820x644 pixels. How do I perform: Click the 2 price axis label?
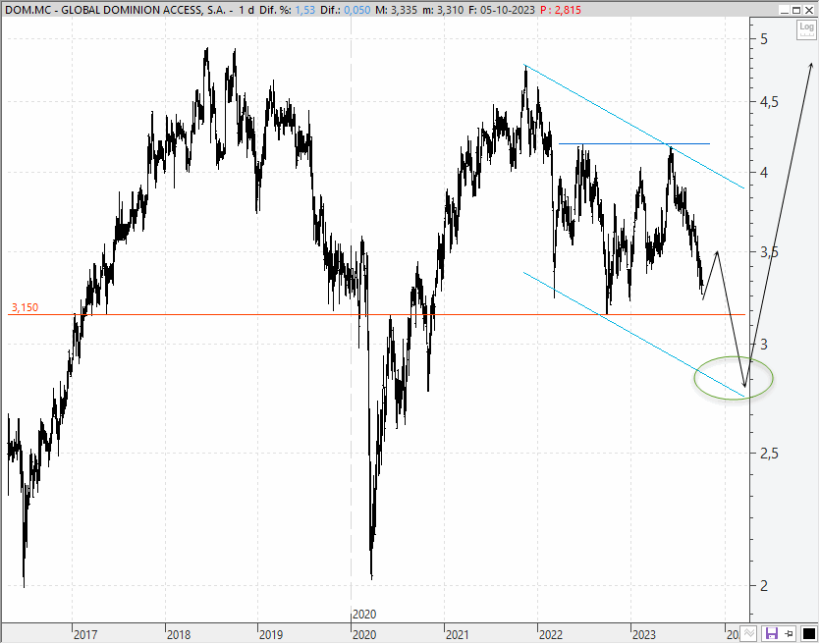[x=765, y=585]
